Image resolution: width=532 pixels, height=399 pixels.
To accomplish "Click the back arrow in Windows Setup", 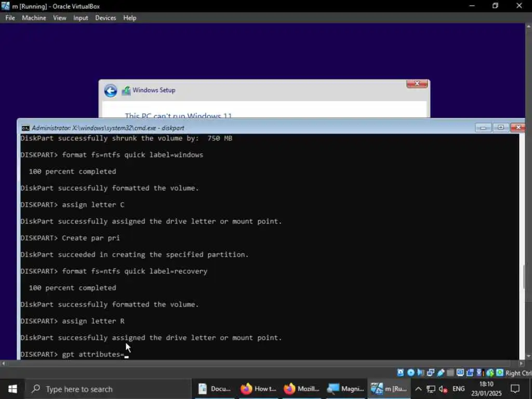I will 111,90.
